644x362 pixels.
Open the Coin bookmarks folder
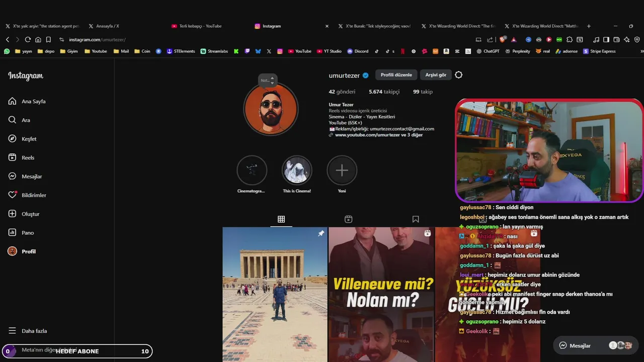142,51
